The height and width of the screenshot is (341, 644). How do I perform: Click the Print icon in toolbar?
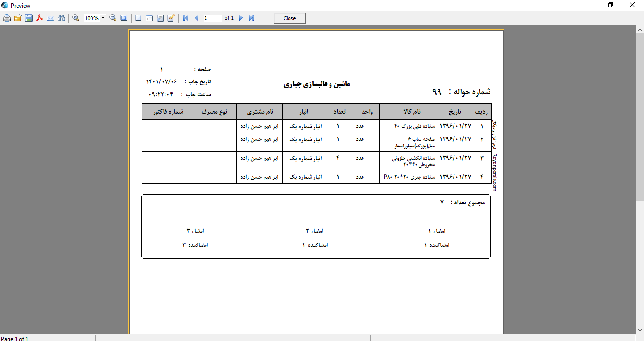pos(7,18)
